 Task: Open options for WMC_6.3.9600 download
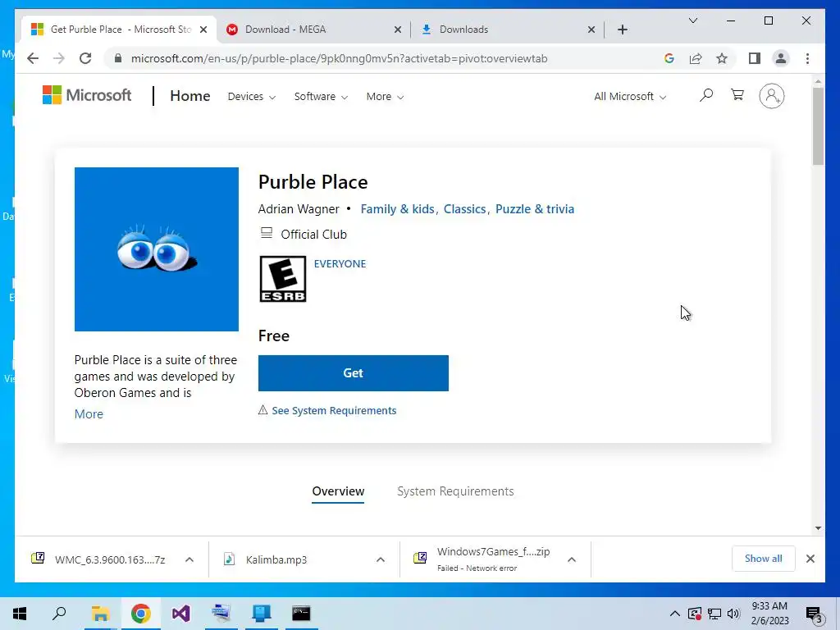189,559
